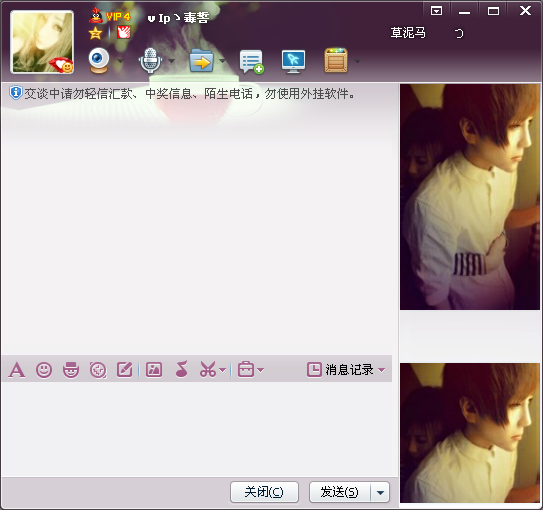Select the scissors screenshot tool
The width and height of the screenshot is (543, 510).
click(207, 369)
